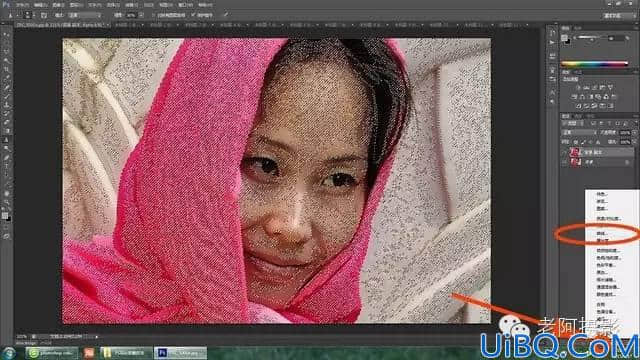This screenshot has height=360, width=640.
Task: Click the zoom percentage field in status bar
Action: [21, 337]
